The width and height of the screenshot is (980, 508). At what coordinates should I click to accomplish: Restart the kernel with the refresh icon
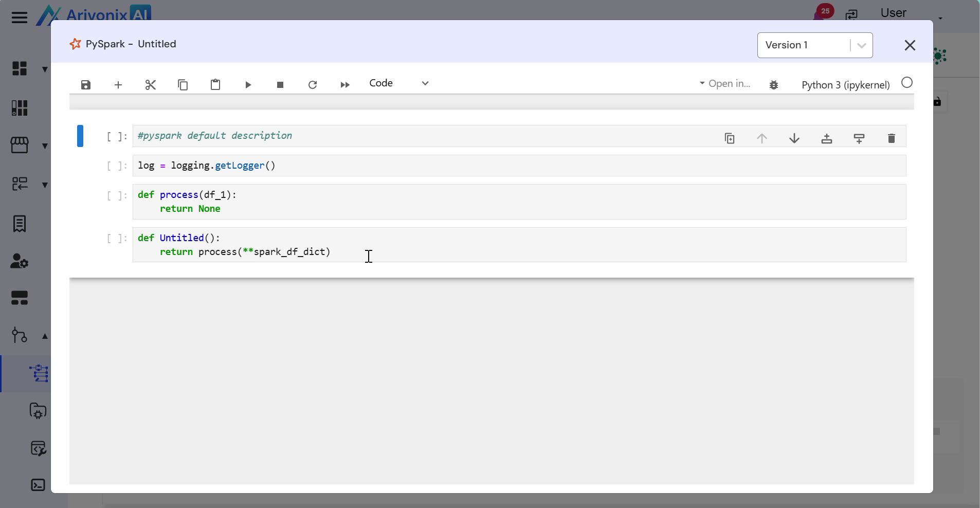point(313,85)
